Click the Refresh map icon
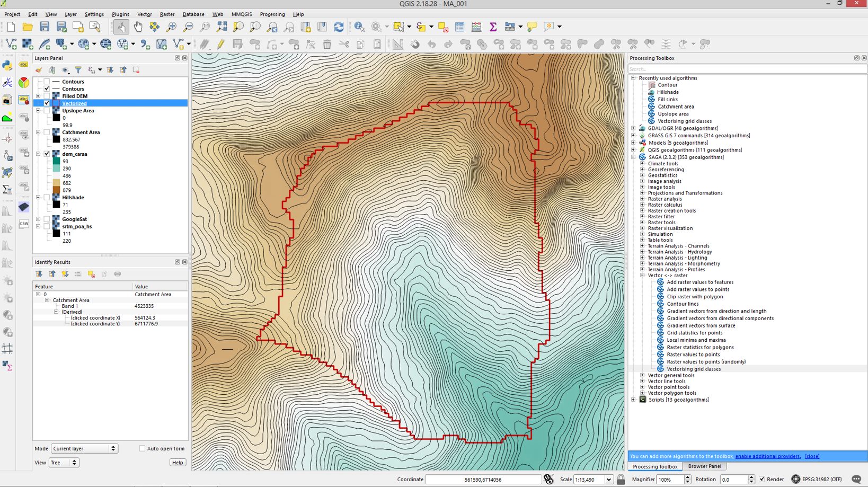The height and width of the screenshot is (487, 868). (x=339, y=26)
